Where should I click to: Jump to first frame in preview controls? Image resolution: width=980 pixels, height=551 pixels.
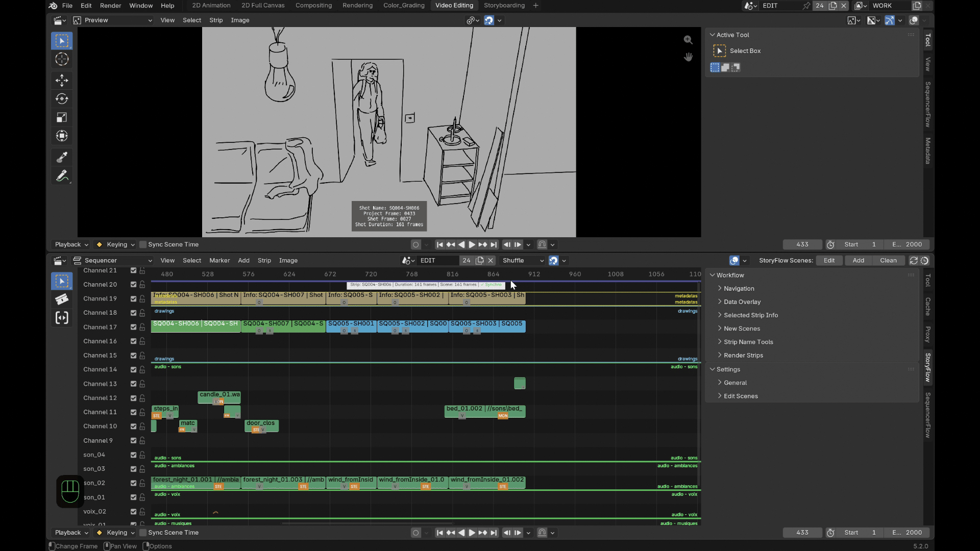tap(439, 245)
